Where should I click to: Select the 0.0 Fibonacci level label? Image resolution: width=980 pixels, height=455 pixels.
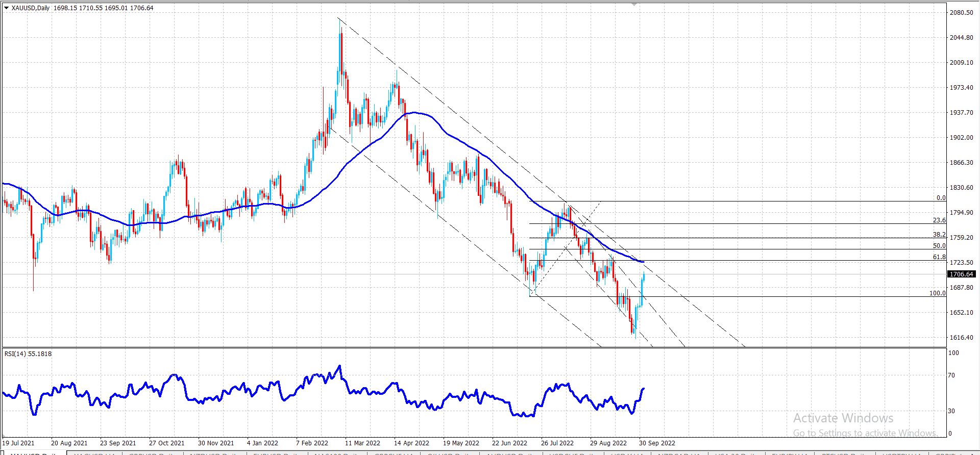[x=941, y=198]
